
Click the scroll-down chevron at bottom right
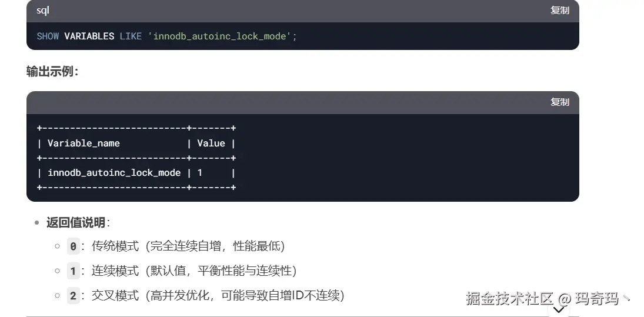pos(559,309)
